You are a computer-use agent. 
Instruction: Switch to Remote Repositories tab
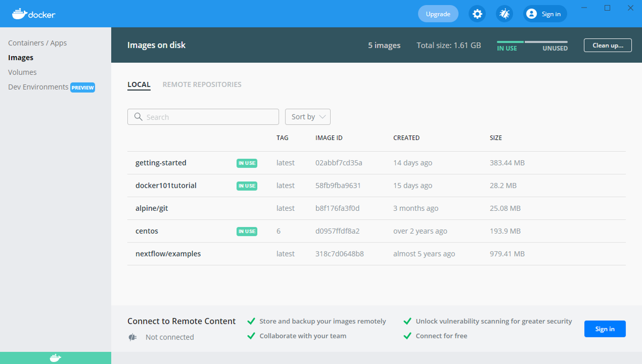(x=202, y=85)
